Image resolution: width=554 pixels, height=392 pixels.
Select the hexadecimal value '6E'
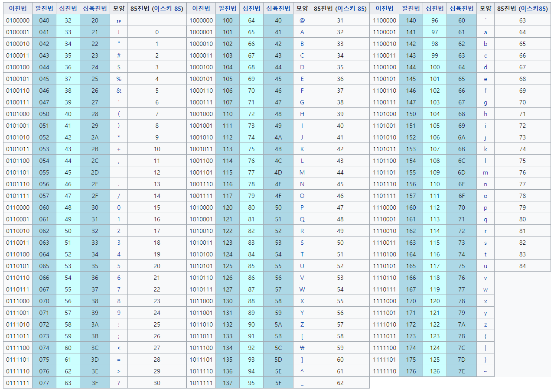pyautogui.click(x=462, y=184)
